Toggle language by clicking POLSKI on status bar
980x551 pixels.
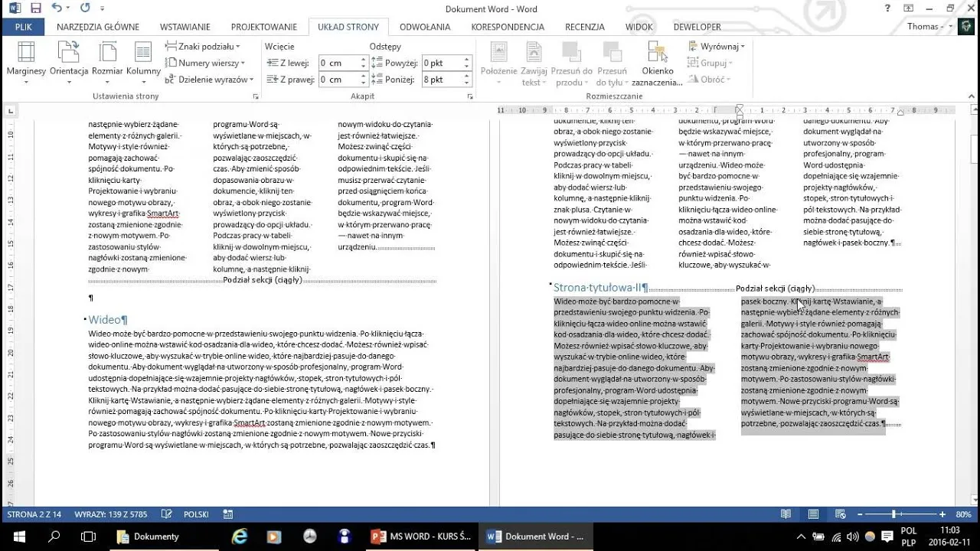pyautogui.click(x=196, y=514)
